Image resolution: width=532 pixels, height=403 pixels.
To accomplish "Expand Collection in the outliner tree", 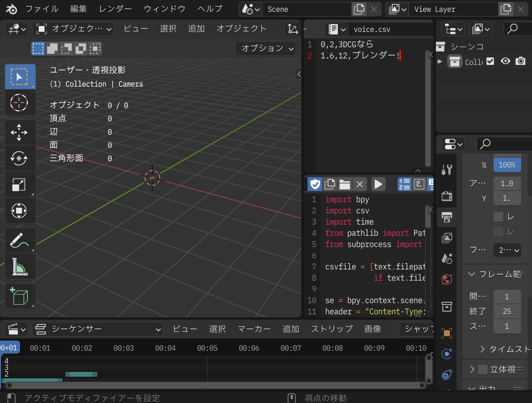I will click(x=440, y=62).
